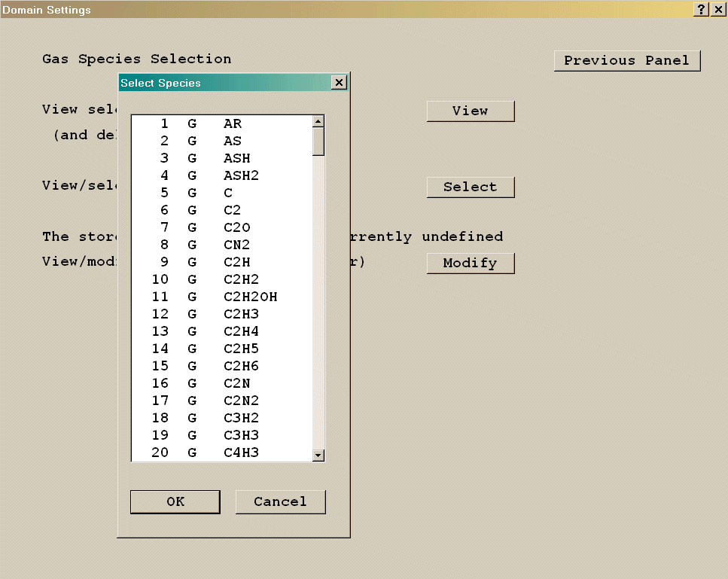Close the Domain Settings window
The image size is (728, 579).
pos(718,9)
